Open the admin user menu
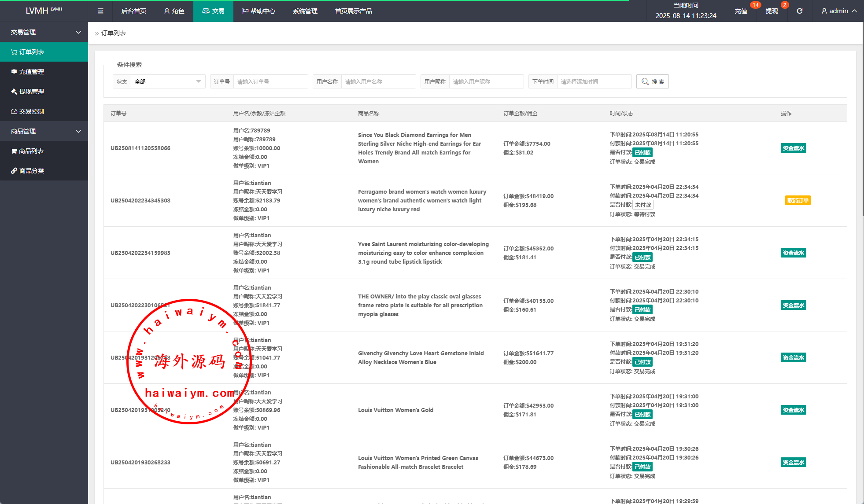 click(x=839, y=11)
